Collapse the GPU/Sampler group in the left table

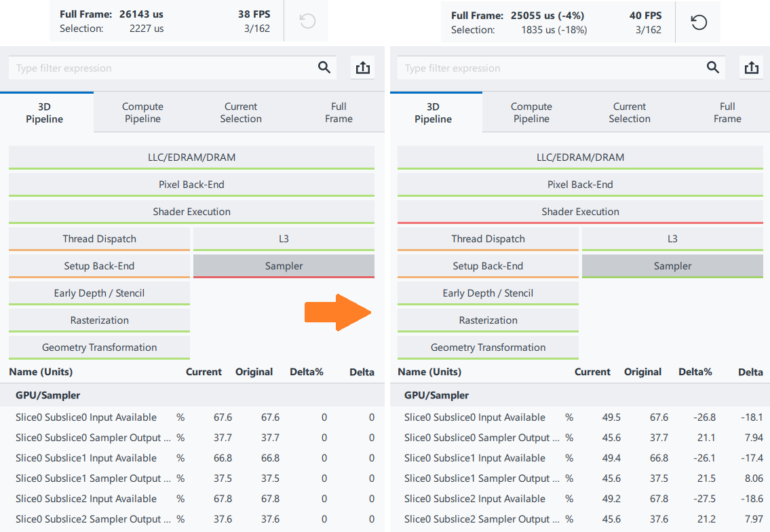click(47, 395)
